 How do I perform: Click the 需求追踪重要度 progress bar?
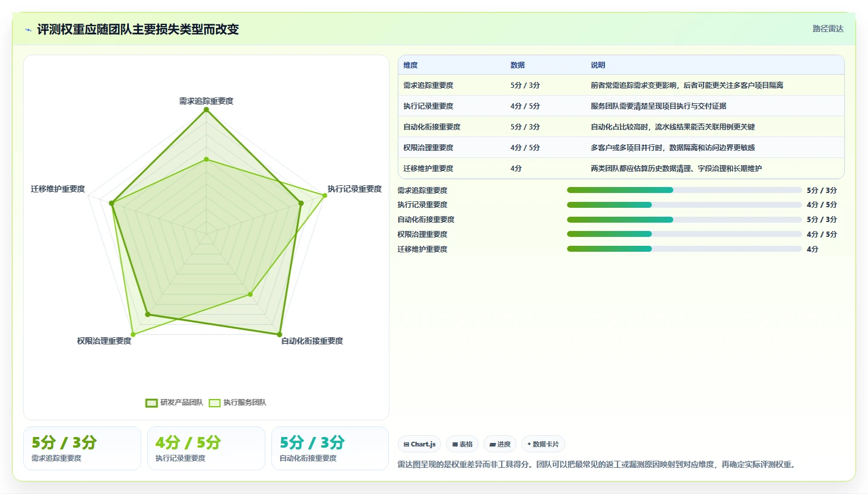(684, 190)
